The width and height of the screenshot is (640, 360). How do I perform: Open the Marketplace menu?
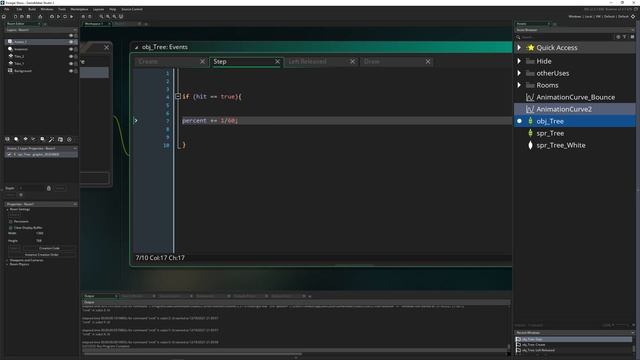pyautogui.click(x=79, y=9)
